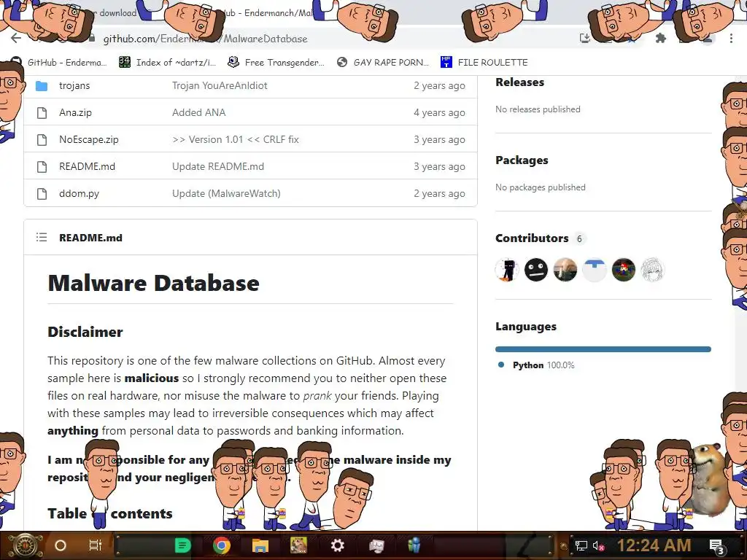Image resolution: width=747 pixels, height=560 pixels.
Task: Click the 'No releases published' text
Action: click(x=538, y=109)
